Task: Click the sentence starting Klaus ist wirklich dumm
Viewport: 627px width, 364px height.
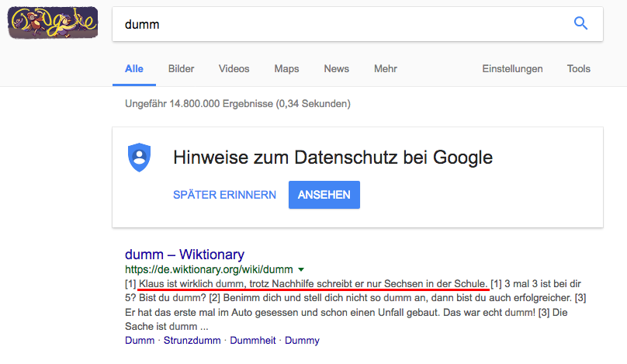Action: 313,284
